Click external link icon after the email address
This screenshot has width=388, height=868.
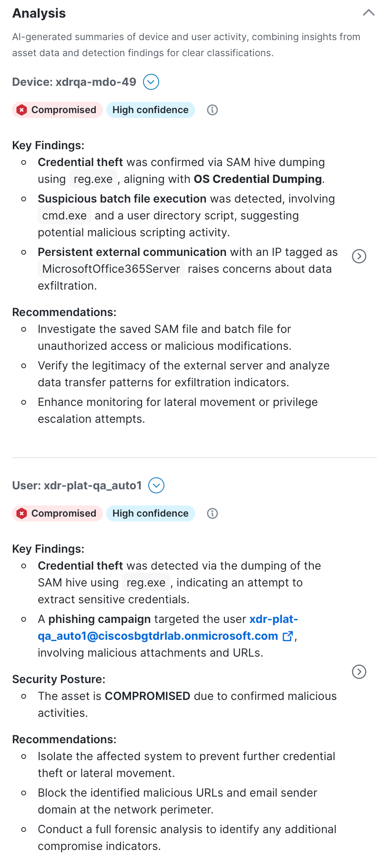pyautogui.click(x=288, y=636)
